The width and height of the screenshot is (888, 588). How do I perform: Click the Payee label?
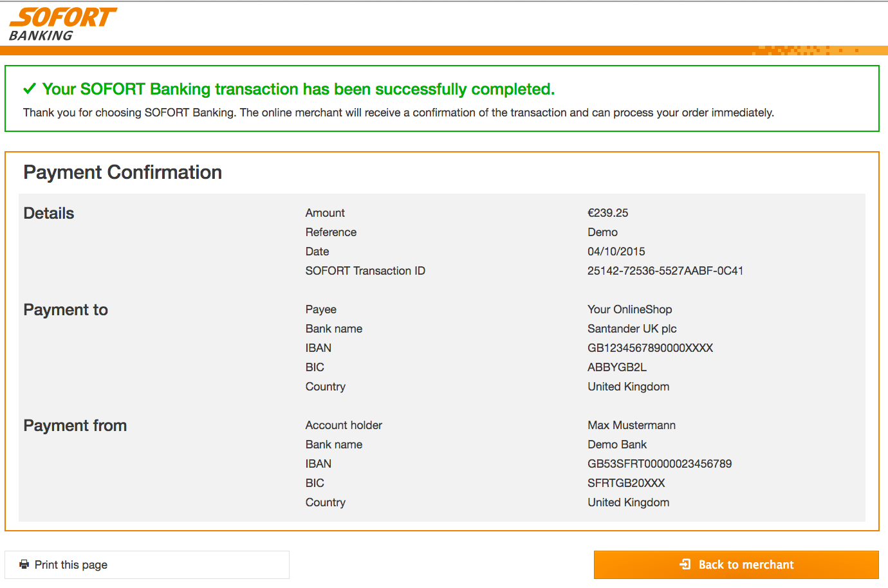321,309
